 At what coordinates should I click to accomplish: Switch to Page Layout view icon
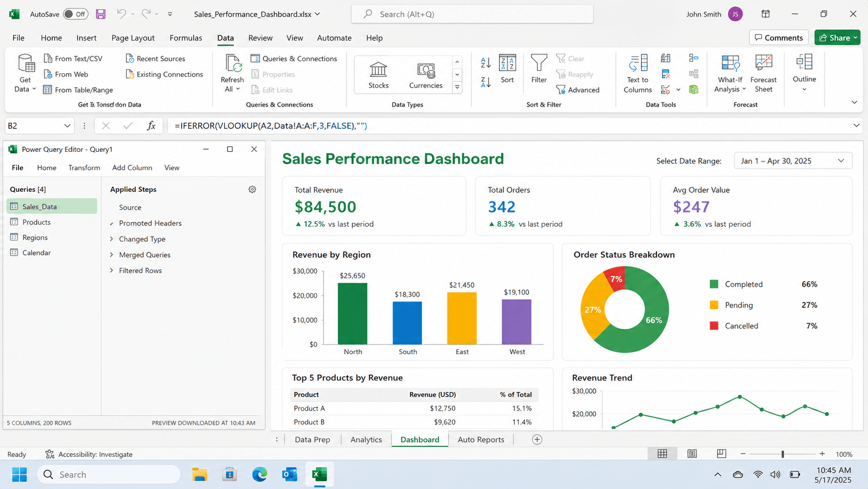tap(692, 454)
